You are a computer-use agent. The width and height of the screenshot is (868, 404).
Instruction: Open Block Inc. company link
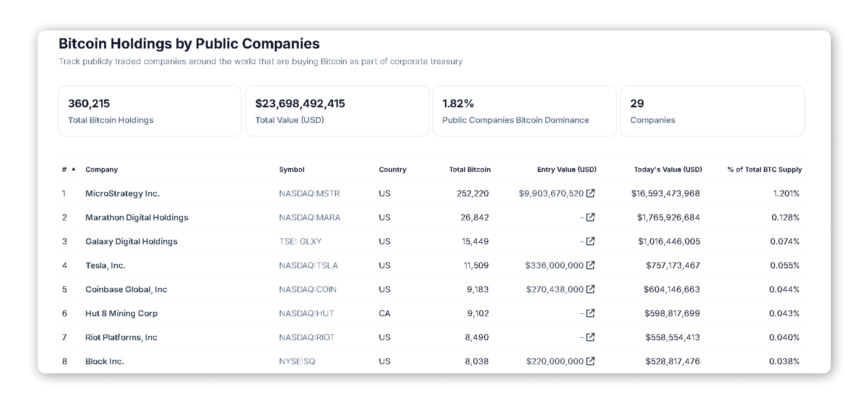point(105,361)
